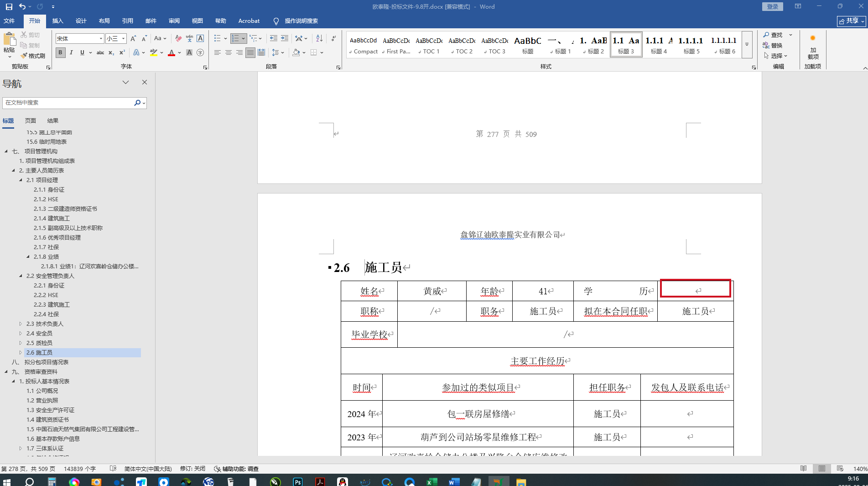This screenshot has height=486, width=868.
Task: Open the styles pane launcher
Action: click(x=754, y=68)
